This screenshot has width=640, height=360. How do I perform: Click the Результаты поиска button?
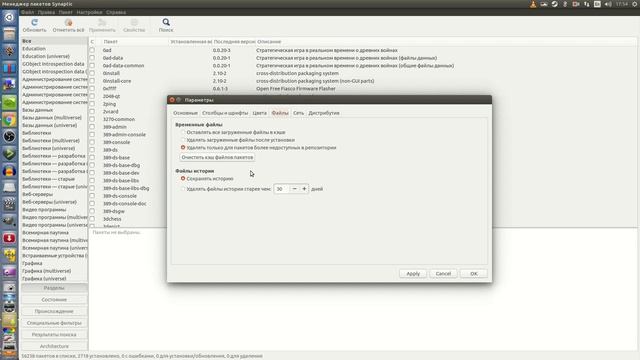coord(54,335)
